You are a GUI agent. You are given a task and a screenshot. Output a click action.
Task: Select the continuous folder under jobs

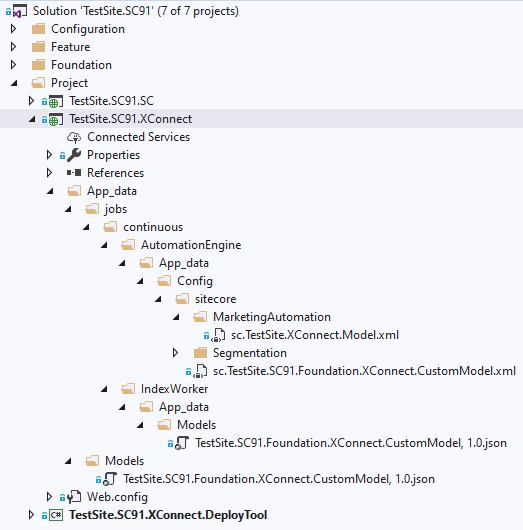click(x=153, y=227)
